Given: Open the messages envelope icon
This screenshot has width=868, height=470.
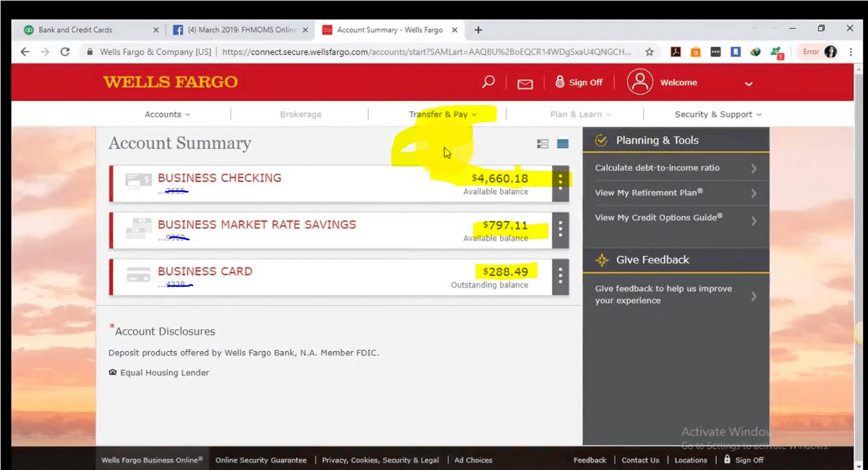Looking at the screenshot, I should [525, 84].
